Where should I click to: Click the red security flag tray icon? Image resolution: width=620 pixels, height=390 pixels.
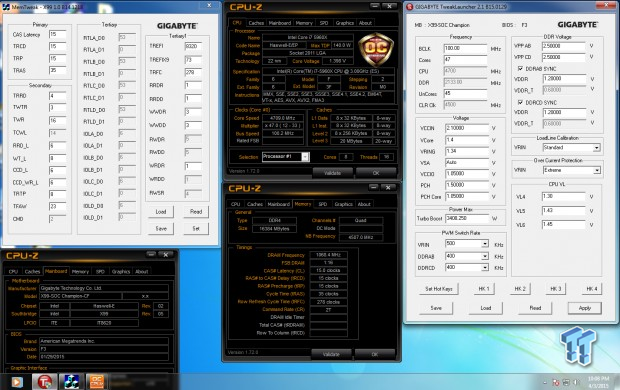[556, 382]
